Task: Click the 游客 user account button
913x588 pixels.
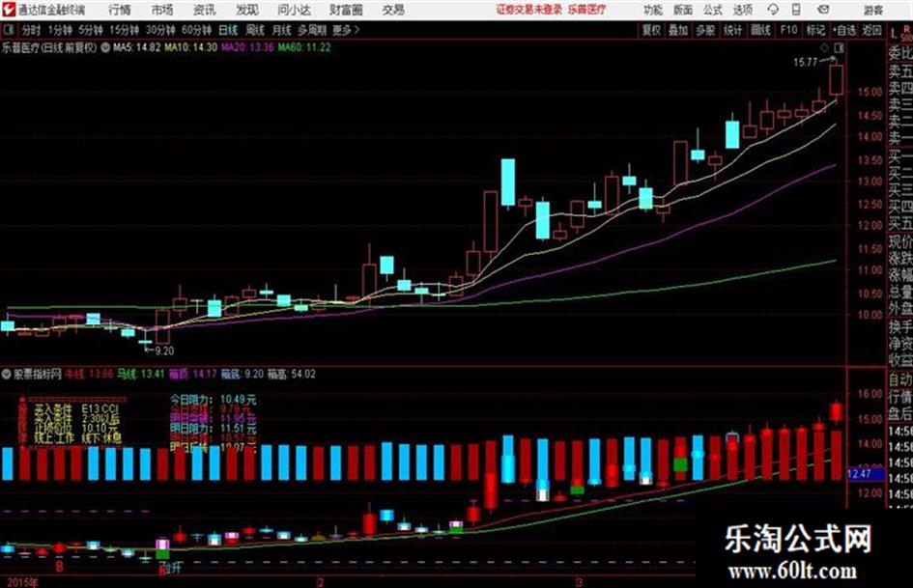Action: click(872, 10)
